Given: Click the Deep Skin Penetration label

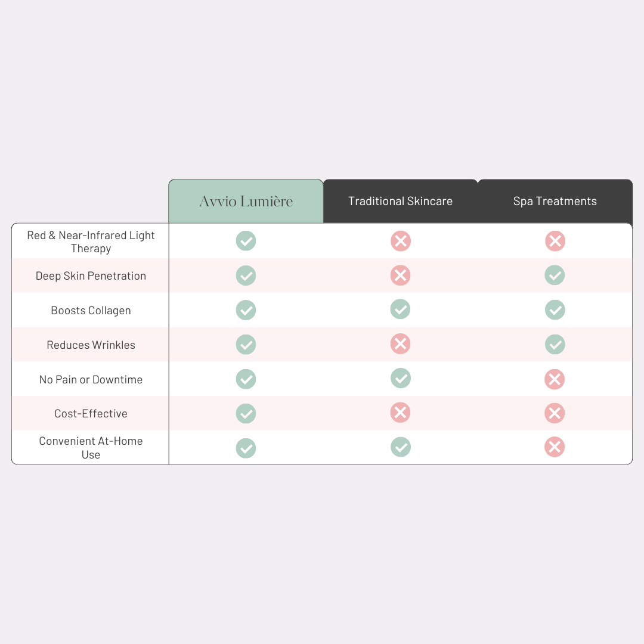Looking at the screenshot, I should [91, 276].
